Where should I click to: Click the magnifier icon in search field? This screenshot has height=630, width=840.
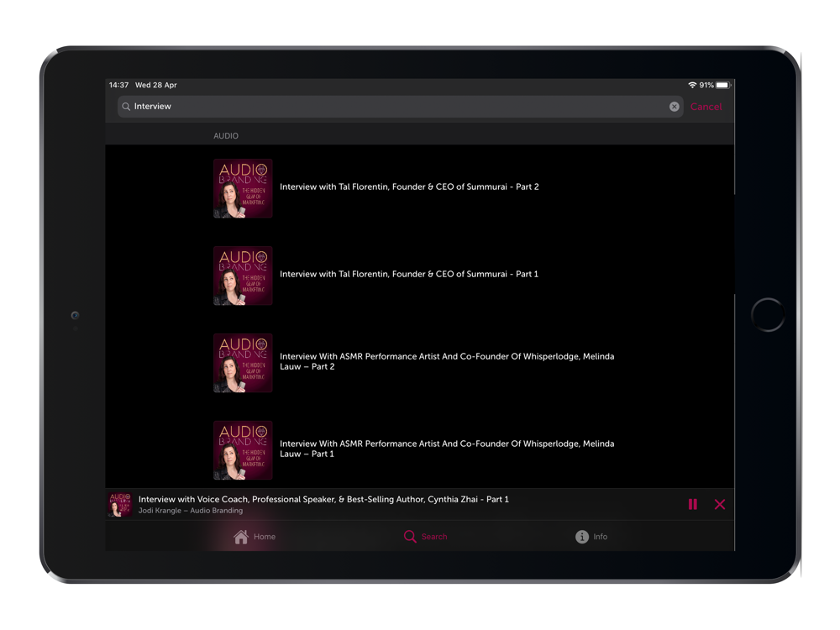126,107
